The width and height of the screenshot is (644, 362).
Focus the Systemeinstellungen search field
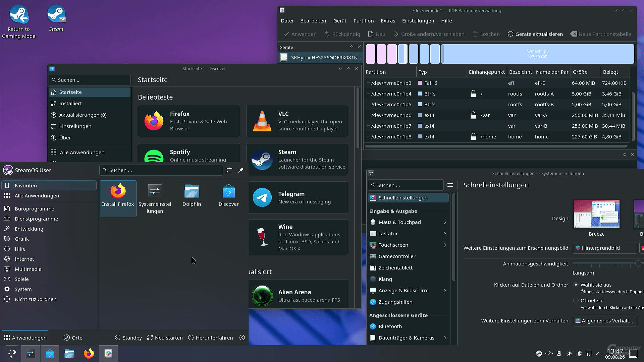(406, 185)
